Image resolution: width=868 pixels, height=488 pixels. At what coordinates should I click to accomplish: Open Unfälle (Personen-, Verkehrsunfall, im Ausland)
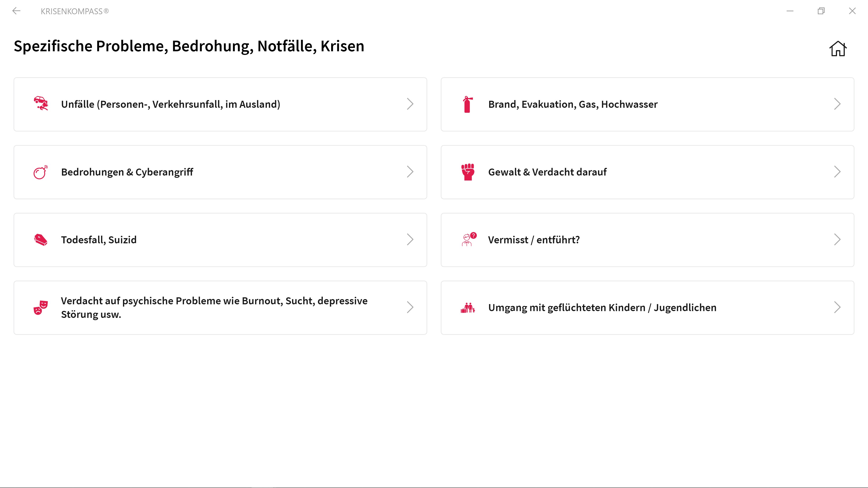(170, 104)
